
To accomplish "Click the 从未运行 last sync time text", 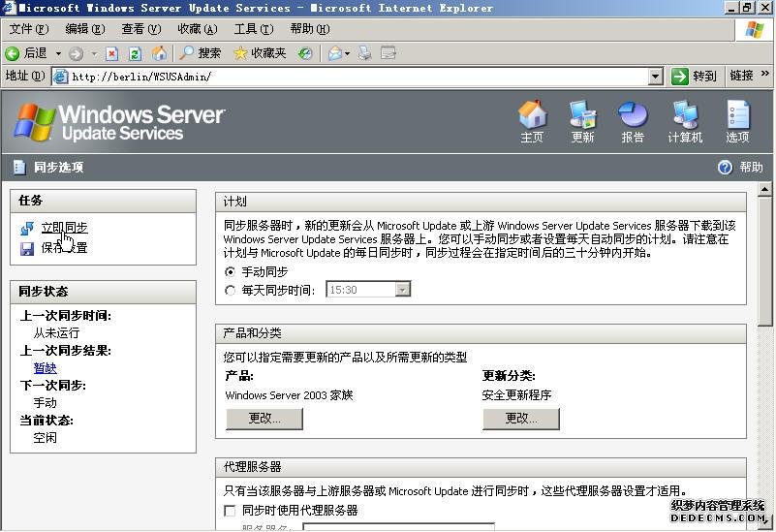I will point(56,333).
